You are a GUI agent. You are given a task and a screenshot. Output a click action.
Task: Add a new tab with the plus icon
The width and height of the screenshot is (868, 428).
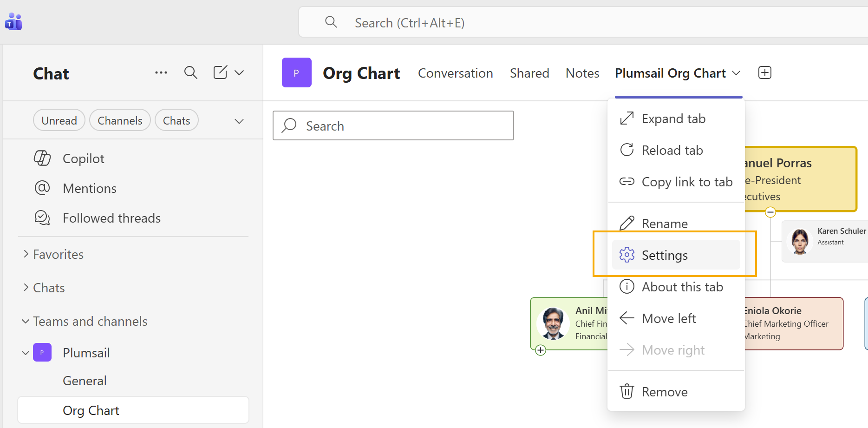(764, 72)
